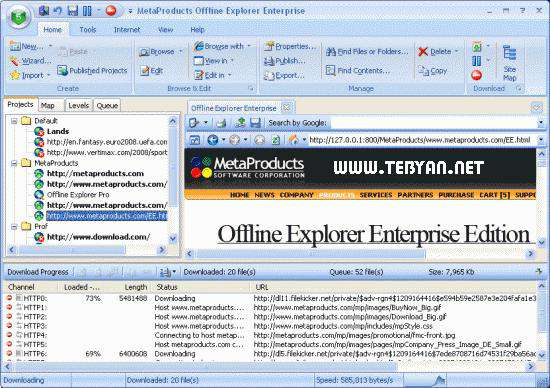Viewport: 550px width, 388px height.
Task: Click the PURCHASE link on the web page
Action: [x=456, y=195]
